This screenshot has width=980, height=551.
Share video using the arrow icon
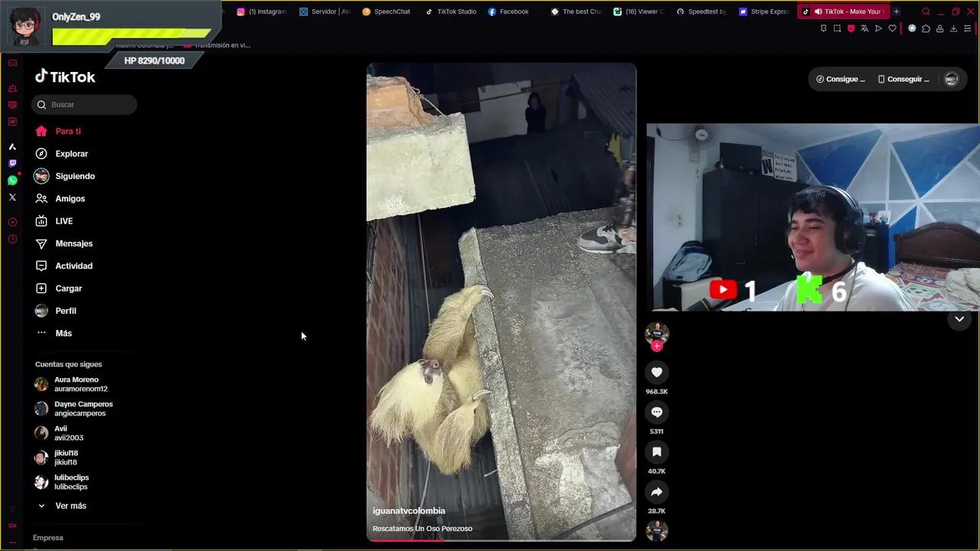(656, 491)
